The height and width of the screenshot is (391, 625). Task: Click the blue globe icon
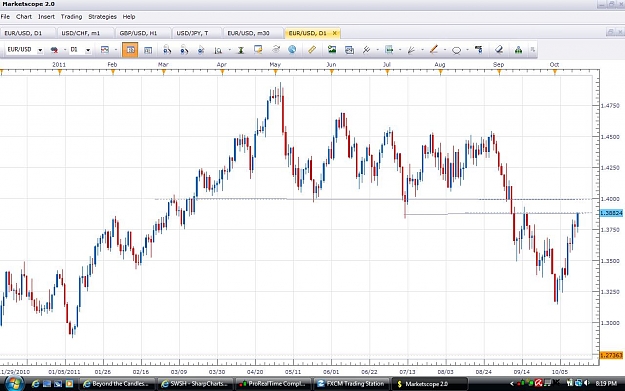coord(292,49)
